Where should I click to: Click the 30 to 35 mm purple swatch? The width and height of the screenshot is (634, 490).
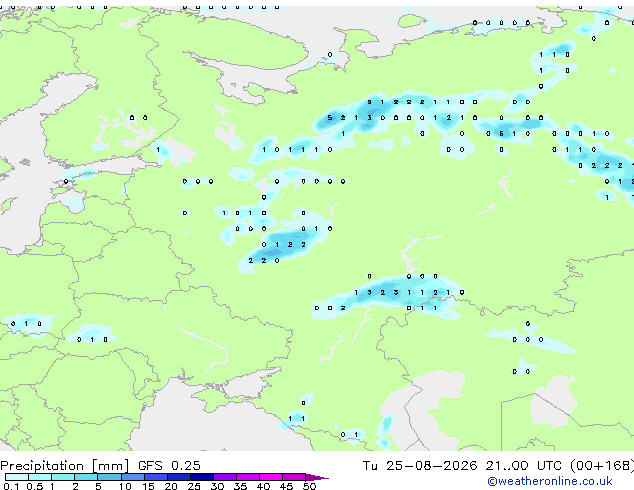coord(225,477)
